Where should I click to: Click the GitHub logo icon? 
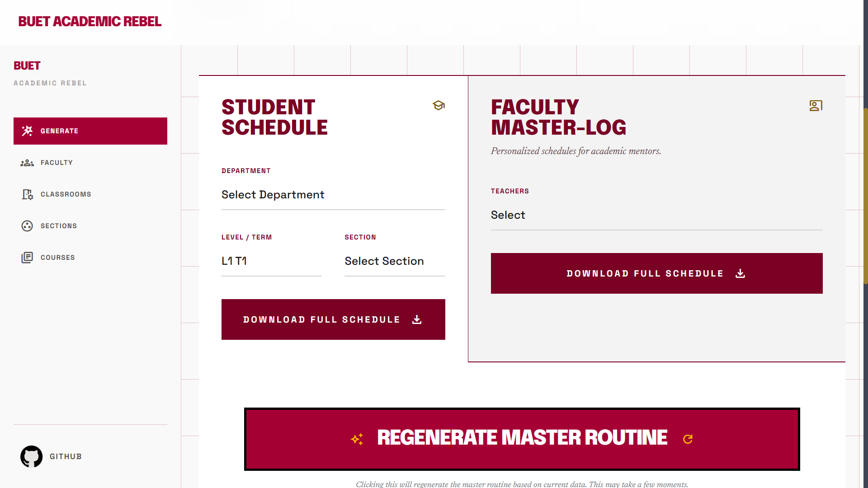point(32,456)
